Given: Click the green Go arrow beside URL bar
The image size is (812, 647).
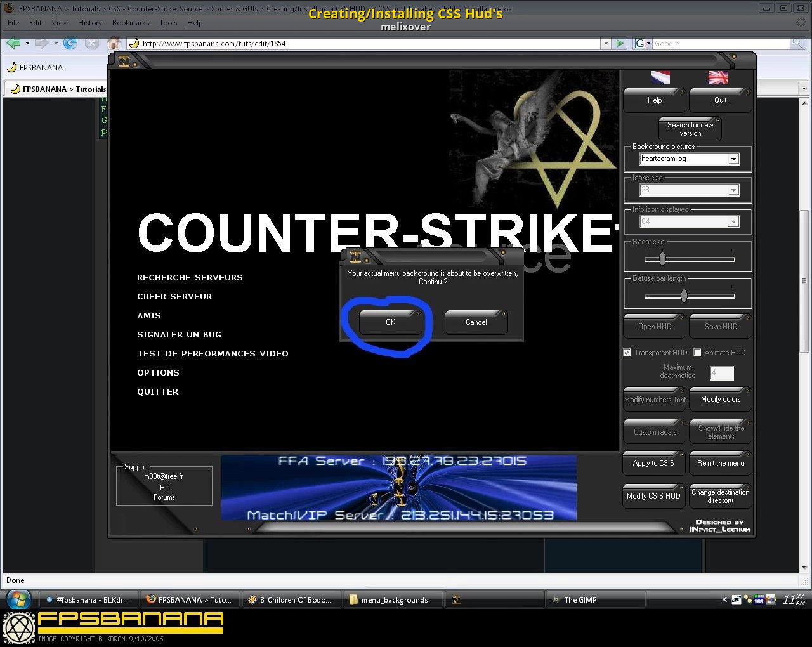Looking at the screenshot, I should pyautogui.click(x=620, y=43).
